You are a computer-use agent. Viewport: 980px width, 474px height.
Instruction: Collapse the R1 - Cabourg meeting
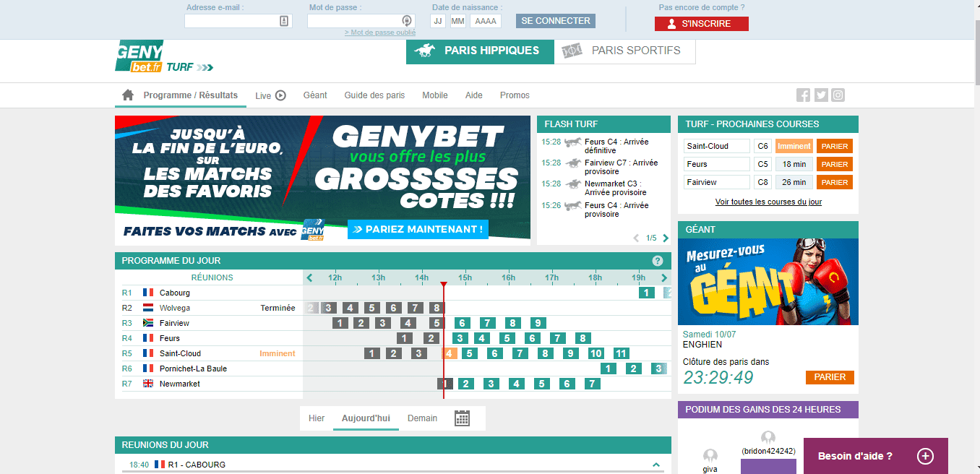(656, 465)
